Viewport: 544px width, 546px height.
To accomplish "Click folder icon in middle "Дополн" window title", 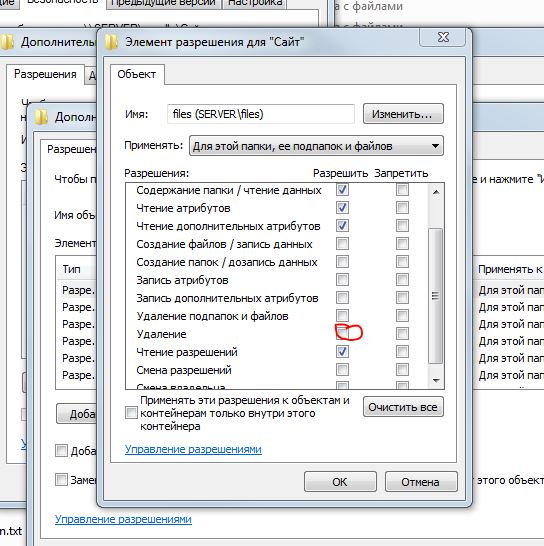I will point(41,117).
